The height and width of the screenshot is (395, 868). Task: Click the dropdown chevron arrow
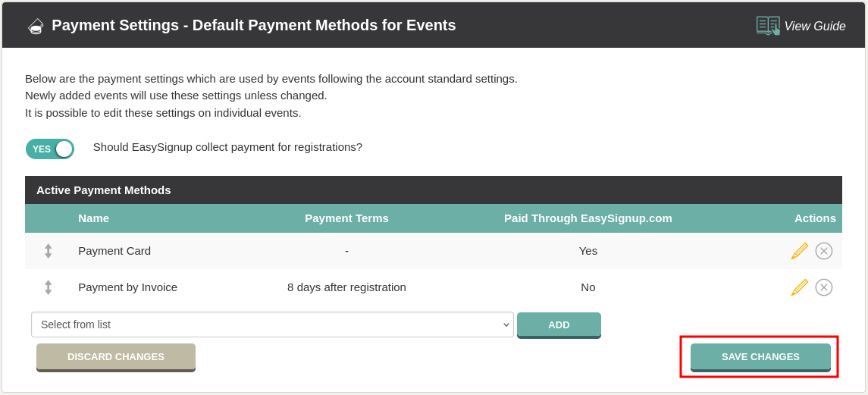tap(506, 324)
